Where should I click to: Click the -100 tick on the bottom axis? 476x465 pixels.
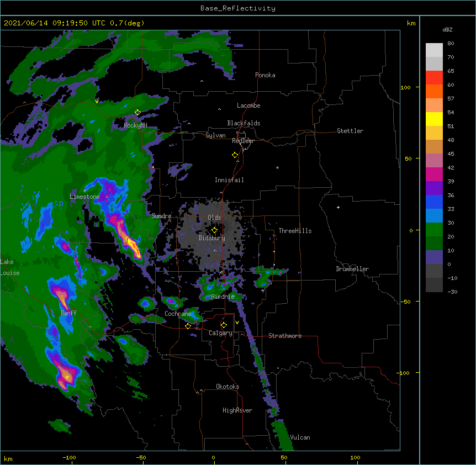click(x=69, y=457)
